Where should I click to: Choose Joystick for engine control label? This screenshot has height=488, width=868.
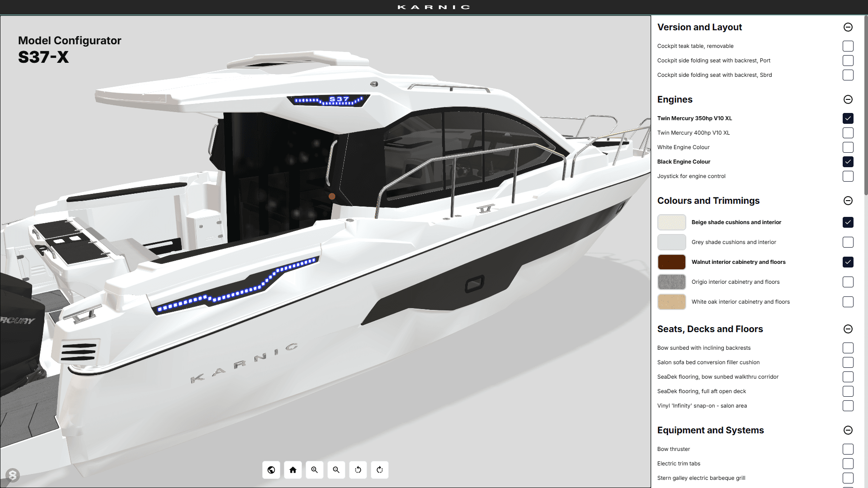click(x=691, y=176)
